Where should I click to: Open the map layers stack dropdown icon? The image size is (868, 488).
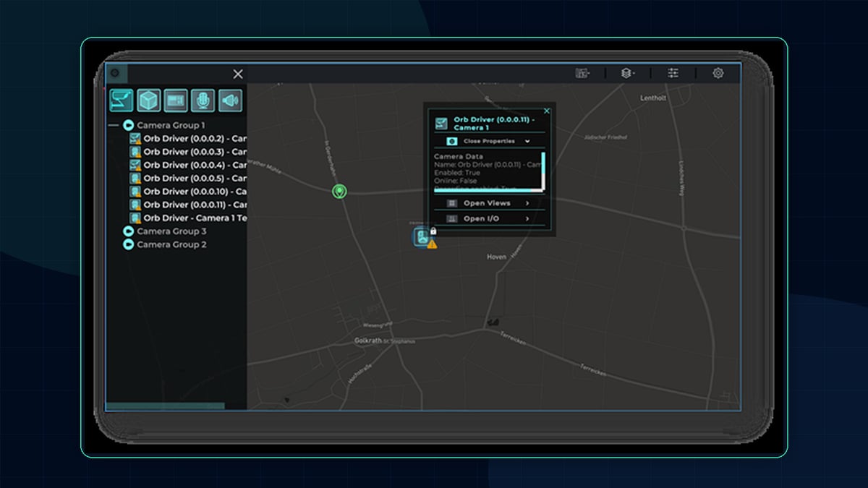[628, 73]
